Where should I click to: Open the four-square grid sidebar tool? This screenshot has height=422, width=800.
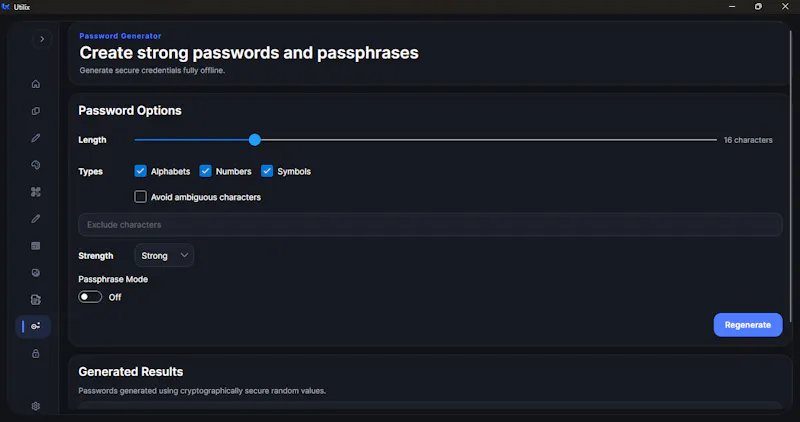pyautogui.click(x=36, y=192)
